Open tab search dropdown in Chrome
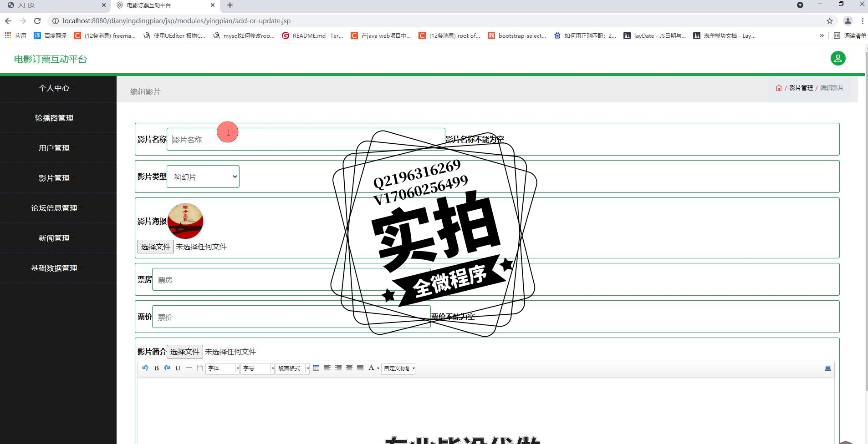868x444 pixels. [x=800, y=5]
